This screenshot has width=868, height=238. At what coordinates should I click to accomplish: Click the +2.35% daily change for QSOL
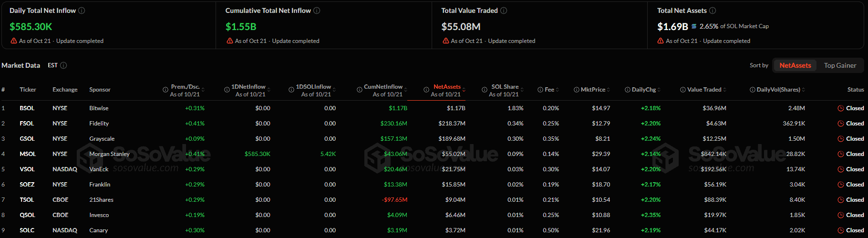click(651, 215)
